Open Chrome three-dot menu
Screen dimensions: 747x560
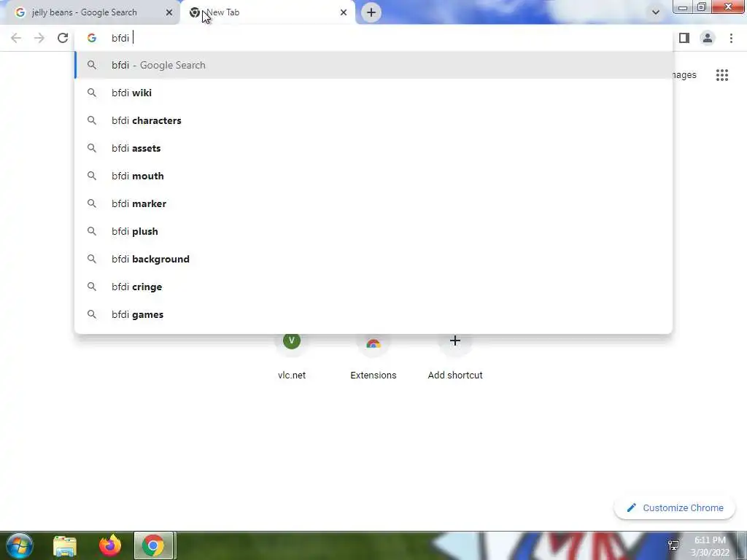coord(731,38)
